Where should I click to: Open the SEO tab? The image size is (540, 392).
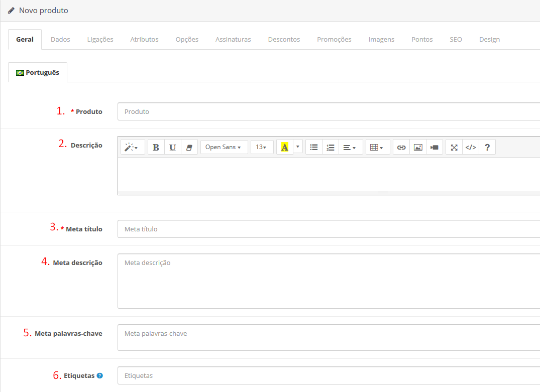coord(456,39)
